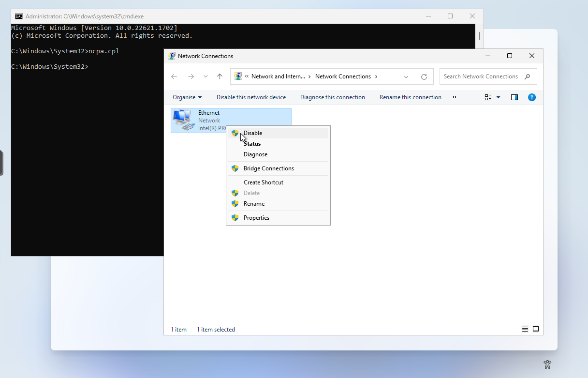This screenshot has height=378, width=588.
Task: Click the Ethernet connection name label
Action: [209, 113]
